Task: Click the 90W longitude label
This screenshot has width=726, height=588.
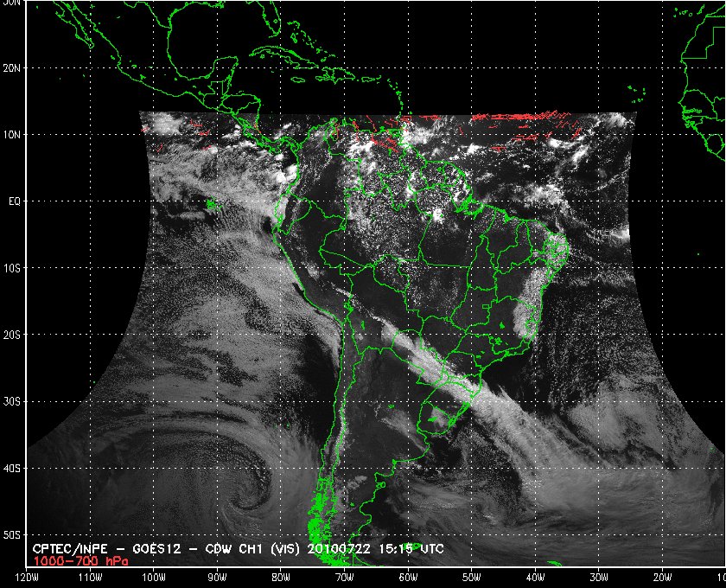Action: (x=217, y=578)
